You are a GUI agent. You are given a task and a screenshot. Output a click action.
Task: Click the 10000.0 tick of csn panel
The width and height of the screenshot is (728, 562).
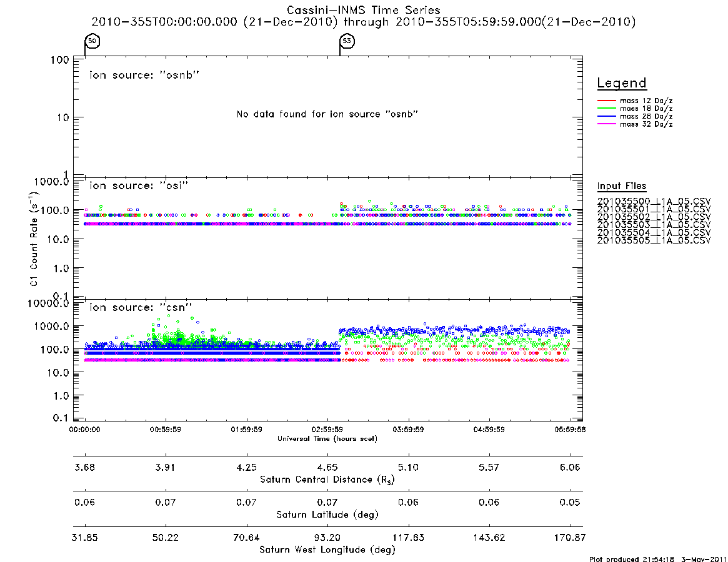(48, 304)
